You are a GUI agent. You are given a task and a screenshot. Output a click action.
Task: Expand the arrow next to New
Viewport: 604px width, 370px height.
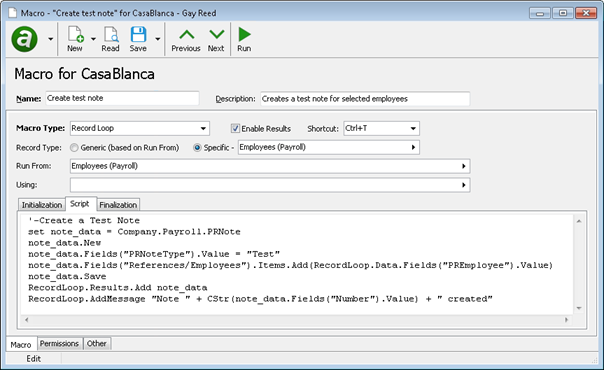coord(93,39)
